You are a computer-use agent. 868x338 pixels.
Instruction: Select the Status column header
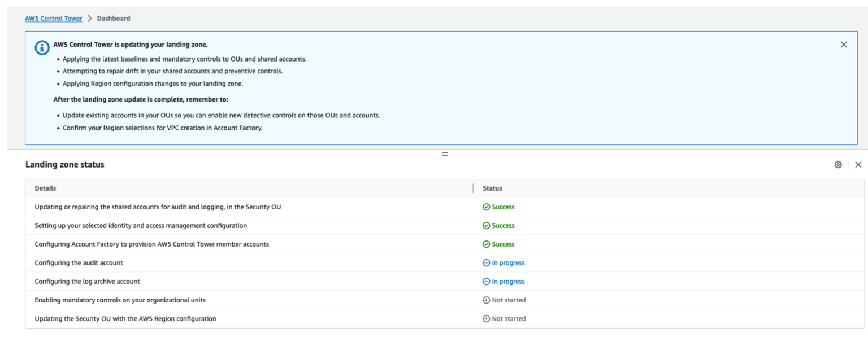[x=492, y=187]
